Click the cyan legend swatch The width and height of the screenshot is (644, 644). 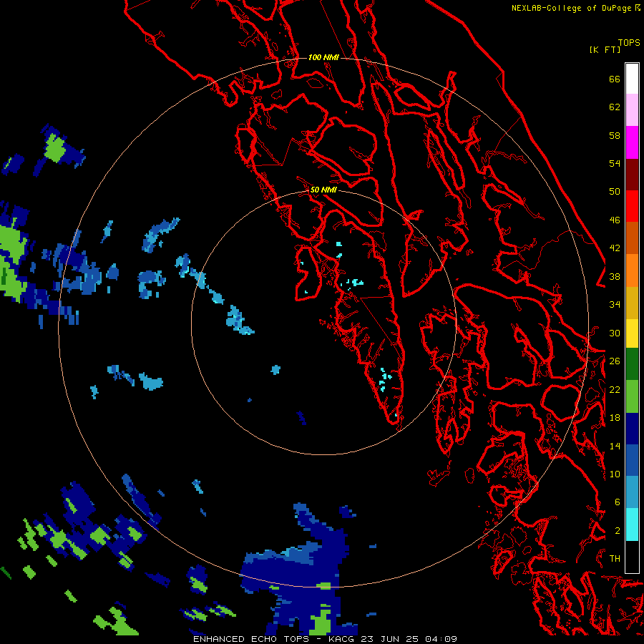(x=632, y=525)
